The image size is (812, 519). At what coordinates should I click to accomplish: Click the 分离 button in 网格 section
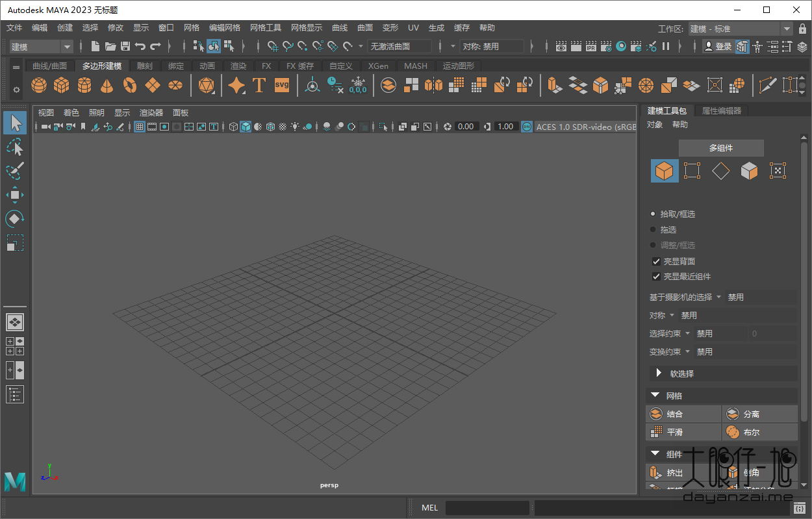pos(759,414)
